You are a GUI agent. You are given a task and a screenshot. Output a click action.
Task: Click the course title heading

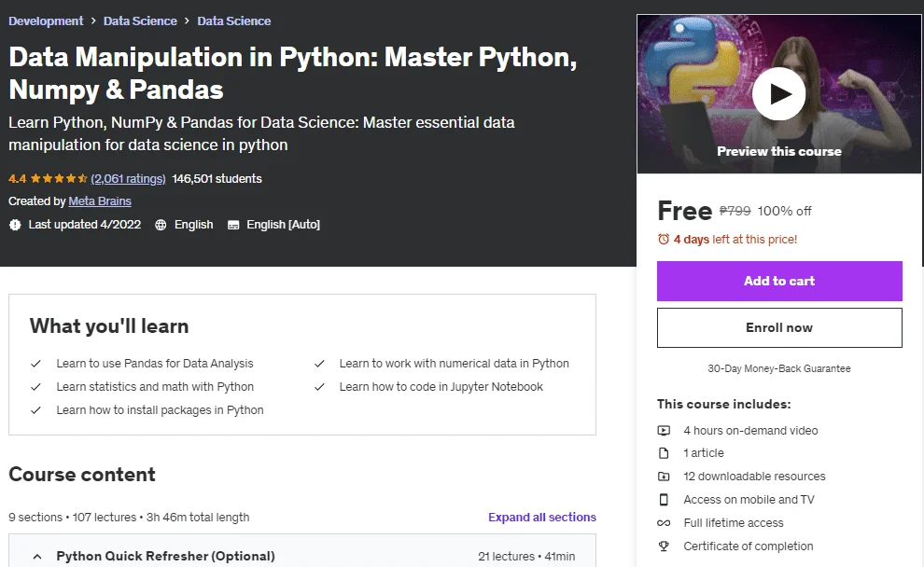click(293, 73)
